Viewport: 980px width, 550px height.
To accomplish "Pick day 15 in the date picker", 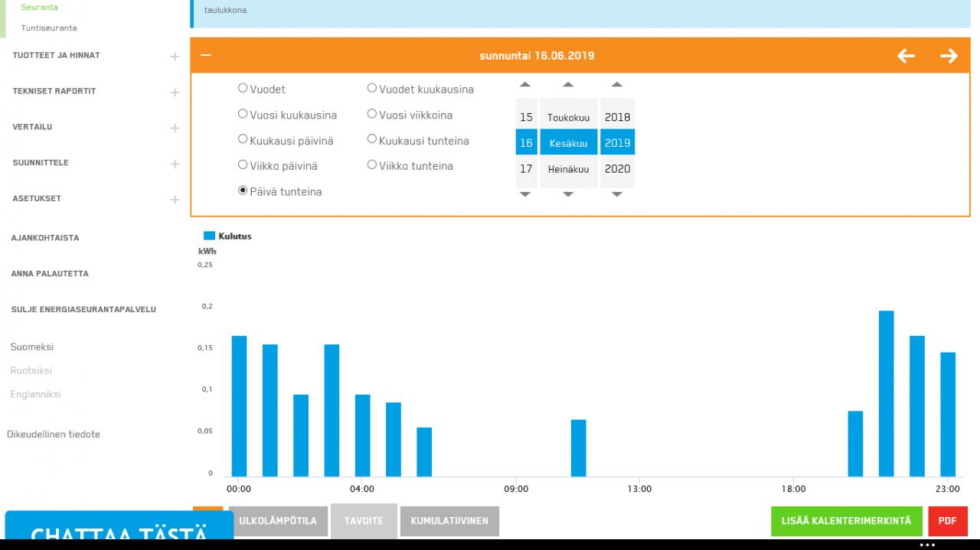I will point(526,117).
